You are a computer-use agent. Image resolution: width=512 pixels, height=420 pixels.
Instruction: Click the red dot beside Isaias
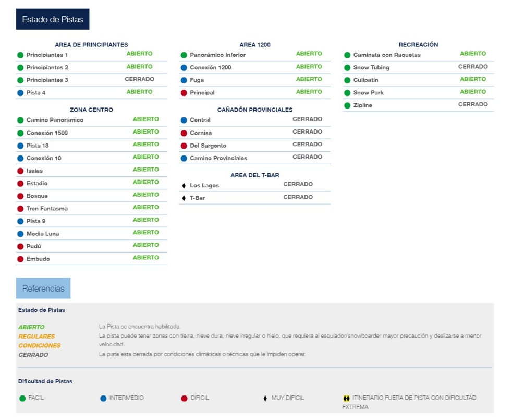point(20,171)
